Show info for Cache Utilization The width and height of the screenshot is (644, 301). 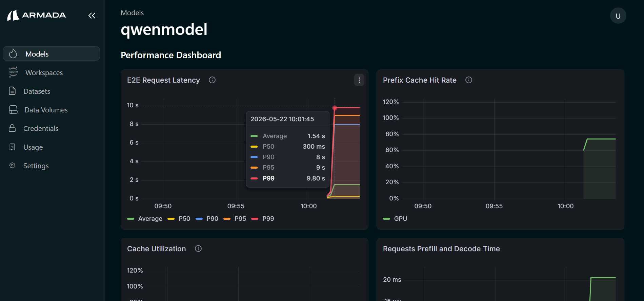coord(198,249)
